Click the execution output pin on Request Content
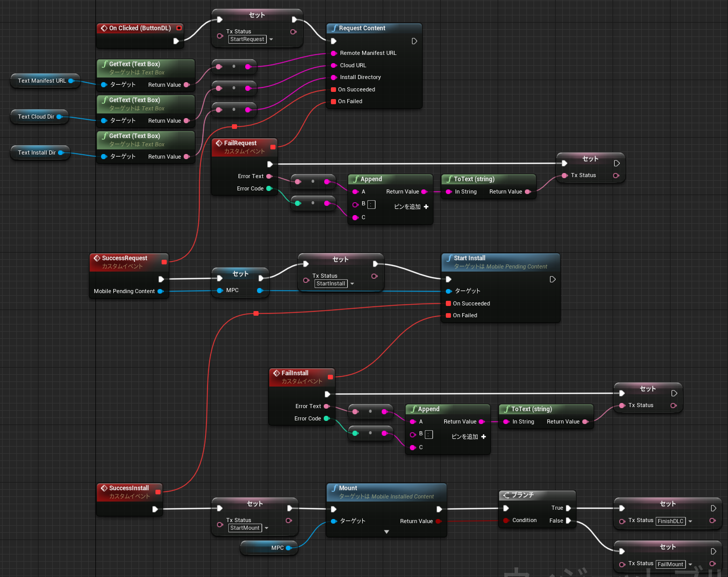 [x=414, y=41]
